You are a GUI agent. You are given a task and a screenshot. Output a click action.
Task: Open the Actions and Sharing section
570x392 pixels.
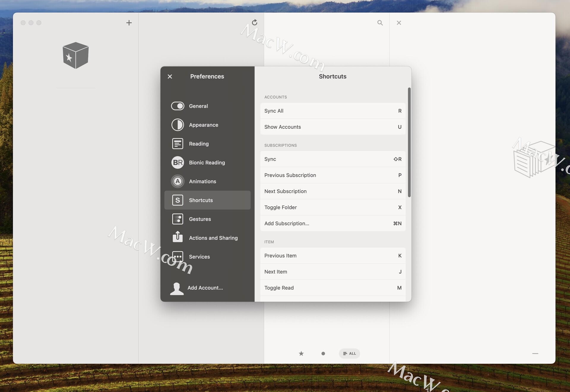[207, 238]
